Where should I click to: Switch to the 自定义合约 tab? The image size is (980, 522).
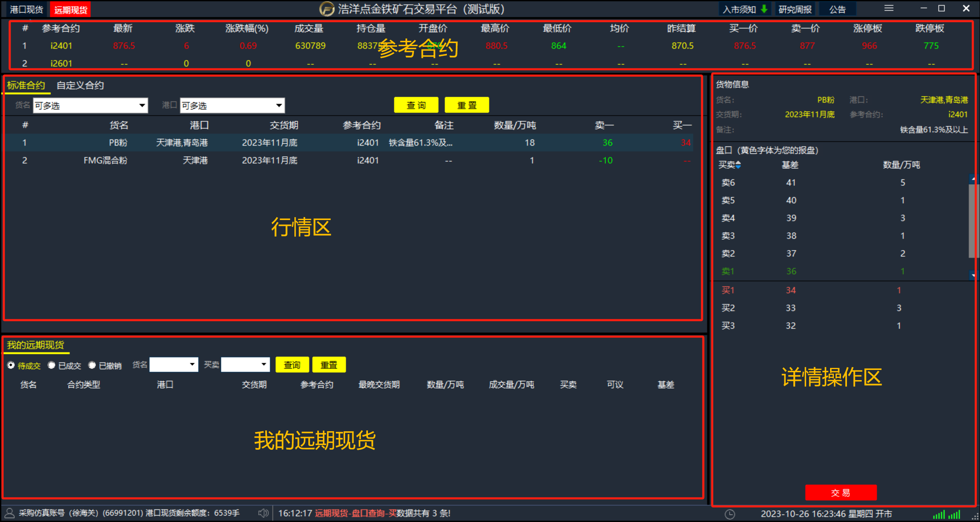click(x=80, y=85)
